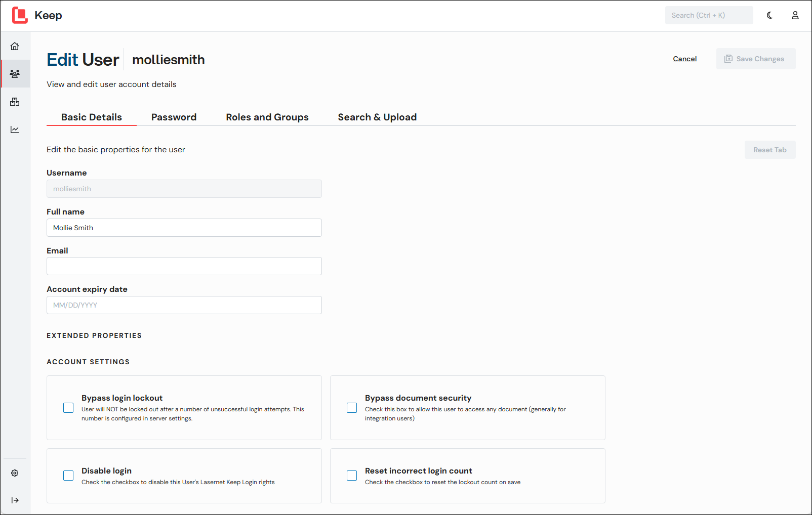
Task: Check the Disable login checkbox
Action: [68, 476]
